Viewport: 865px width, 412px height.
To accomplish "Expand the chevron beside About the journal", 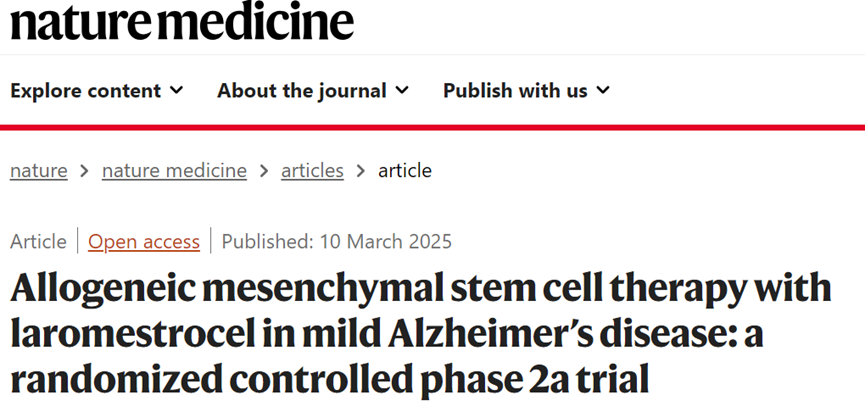I will tap(402, 90).
